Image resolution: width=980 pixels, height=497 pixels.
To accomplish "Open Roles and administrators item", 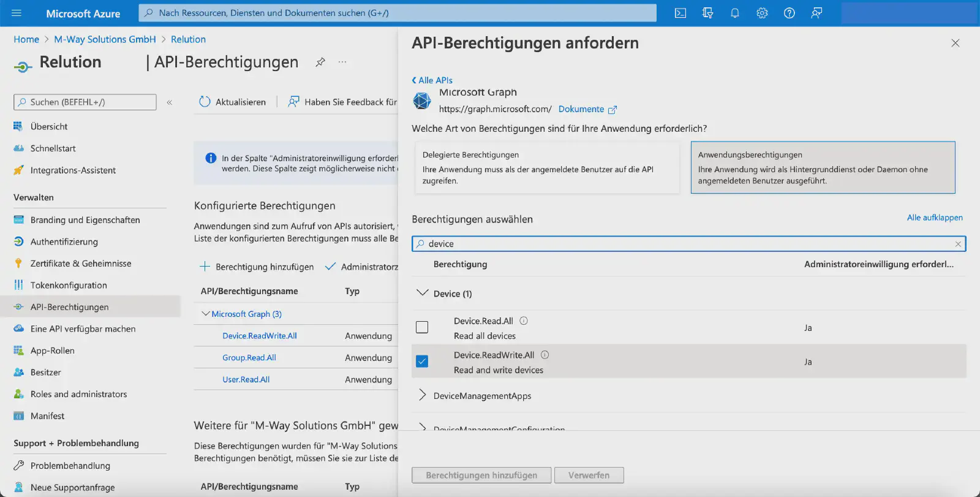I will [78, 394].
